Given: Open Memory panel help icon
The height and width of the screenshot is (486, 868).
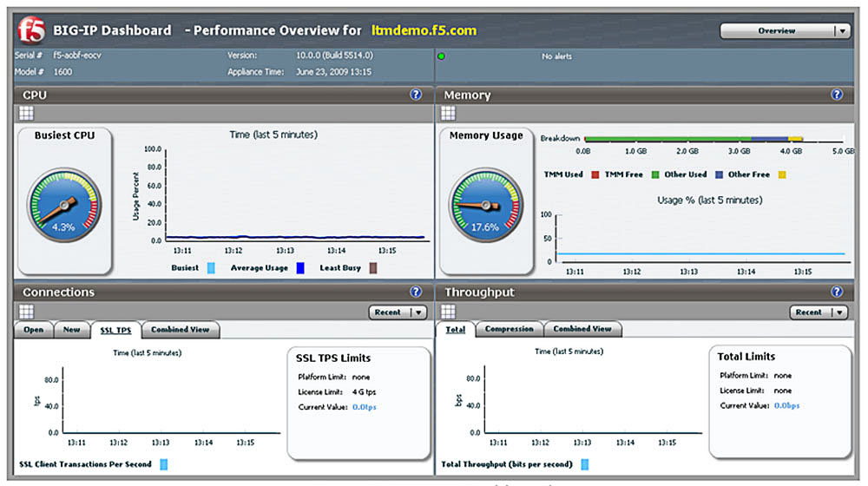Looking at the screenshot, I should [837, 95].
